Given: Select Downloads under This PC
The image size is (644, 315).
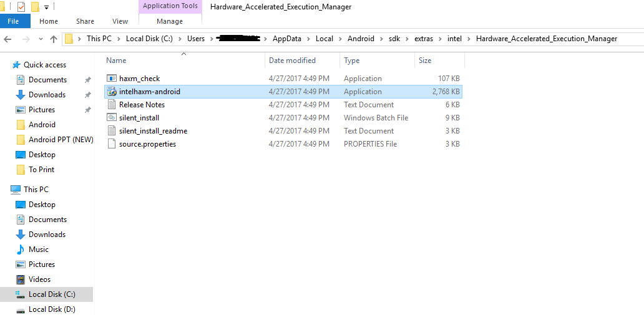Looking at the screenshot, I should click(47, 235).
